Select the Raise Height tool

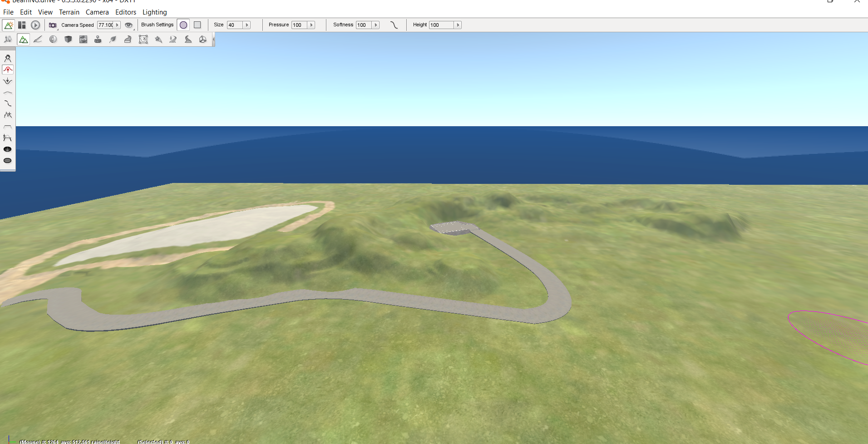coord(8,69)
